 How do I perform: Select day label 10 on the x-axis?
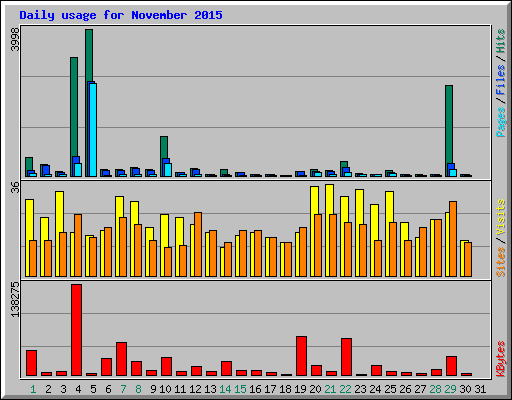[x=165, y=389]
